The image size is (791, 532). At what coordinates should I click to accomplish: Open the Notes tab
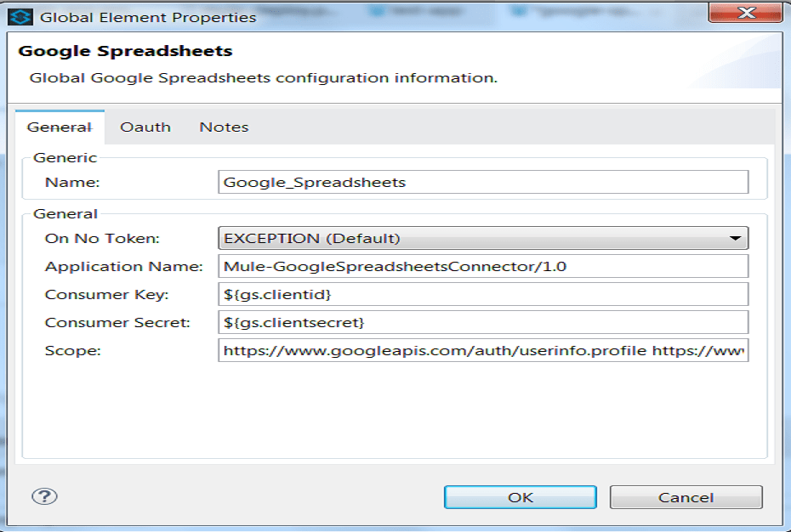tap(223, 127)
